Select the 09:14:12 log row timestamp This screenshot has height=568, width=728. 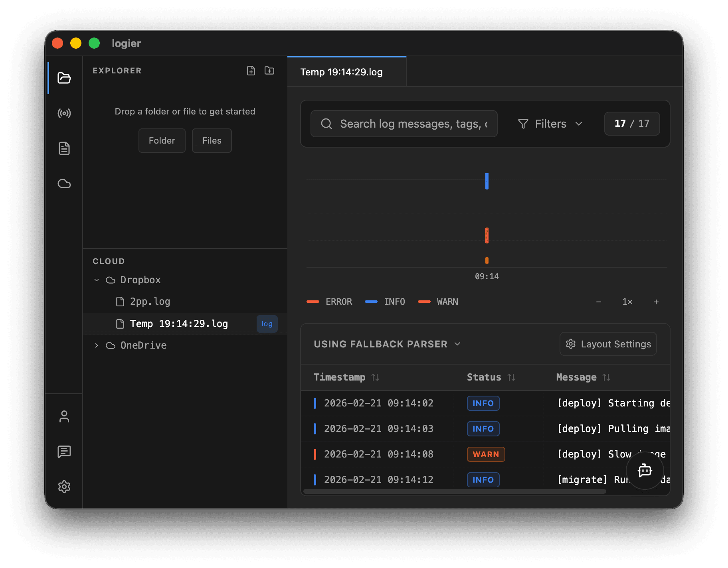point(378,480)
